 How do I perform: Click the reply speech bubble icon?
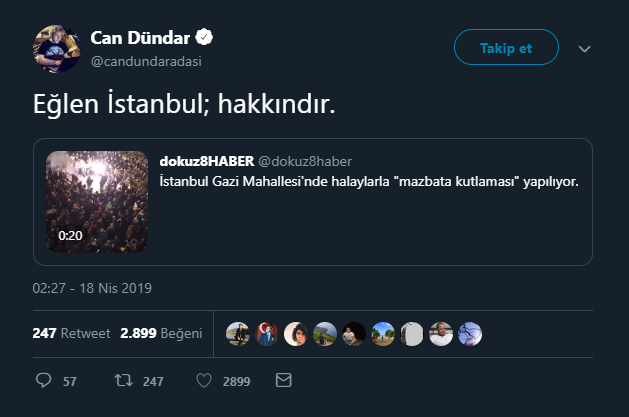click(x=42, y=381)
